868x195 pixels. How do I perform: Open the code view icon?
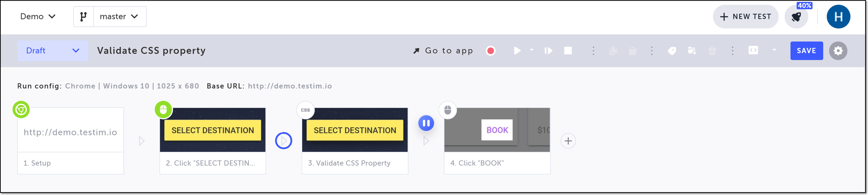pos(753,50)
